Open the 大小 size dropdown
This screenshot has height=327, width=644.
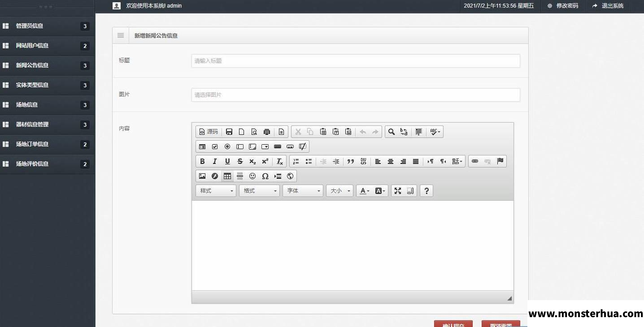point(339,191)
